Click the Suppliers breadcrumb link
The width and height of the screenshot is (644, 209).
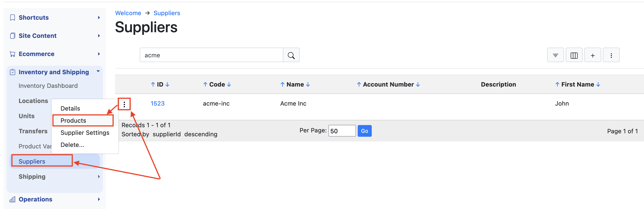click(x=167, y=13)
